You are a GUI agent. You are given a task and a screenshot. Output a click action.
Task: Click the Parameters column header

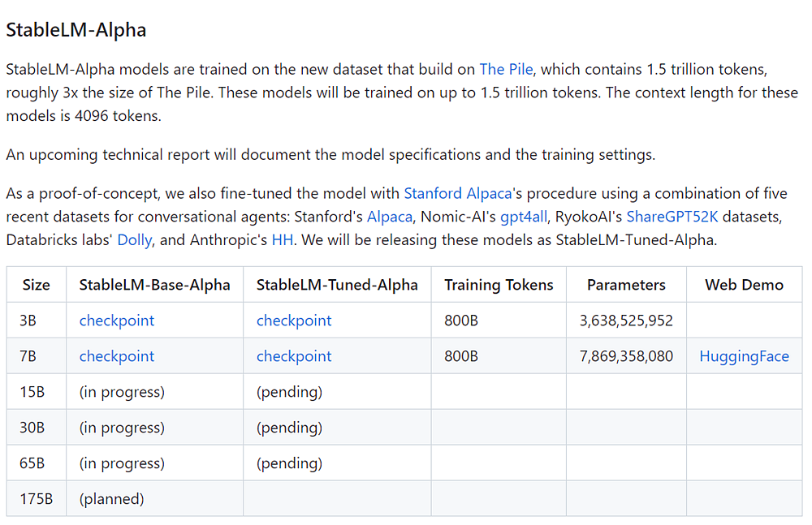626,285
